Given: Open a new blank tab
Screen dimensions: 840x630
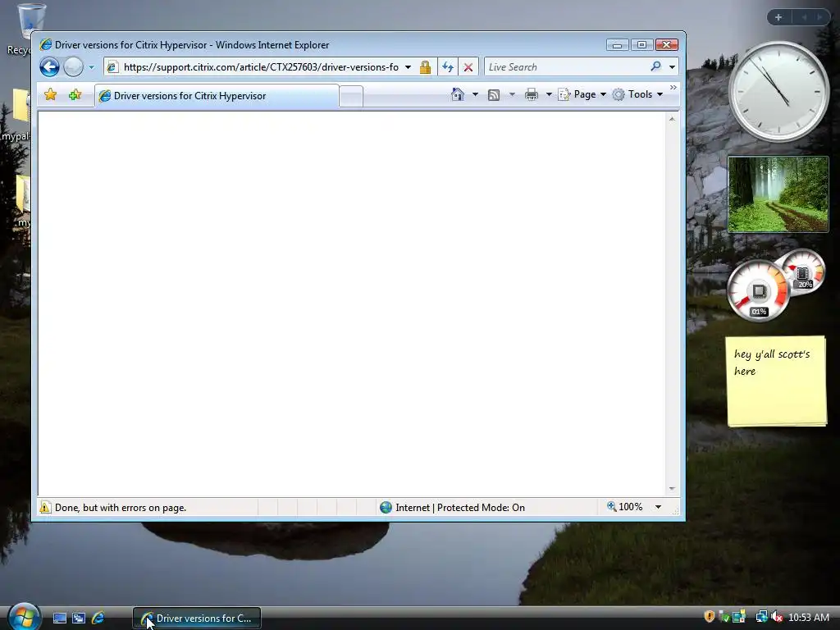Looking at the screenshot, I should [x=351, y=97].
